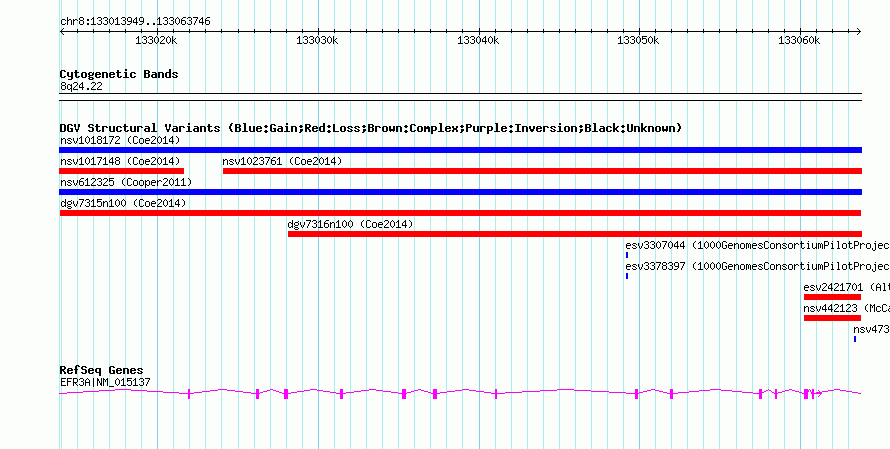The image size is (890, 449).
Task: Select the nsv1023761 (Coe2014) label
Action: click(x=282, y=161)
